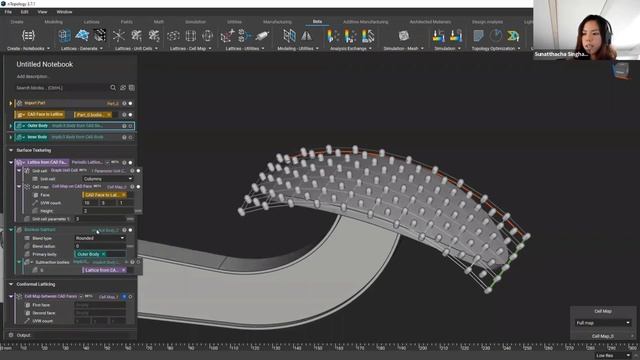Open the Window menu
This screenshot has width=640, height=360.
click(64, 12)
